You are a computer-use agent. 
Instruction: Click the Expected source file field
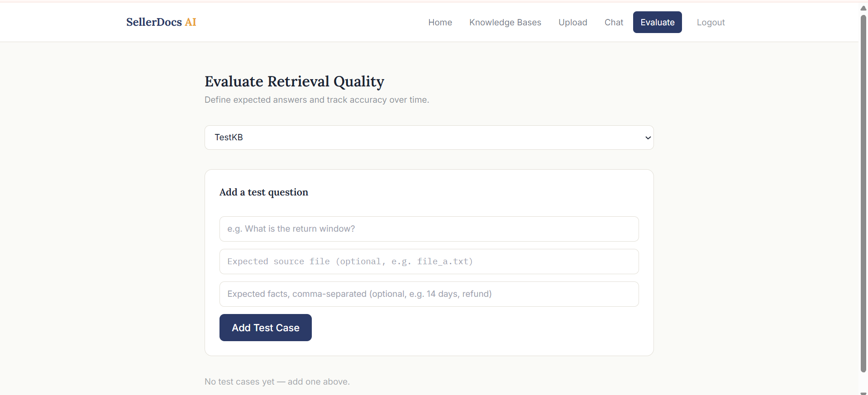coord(429,262)
